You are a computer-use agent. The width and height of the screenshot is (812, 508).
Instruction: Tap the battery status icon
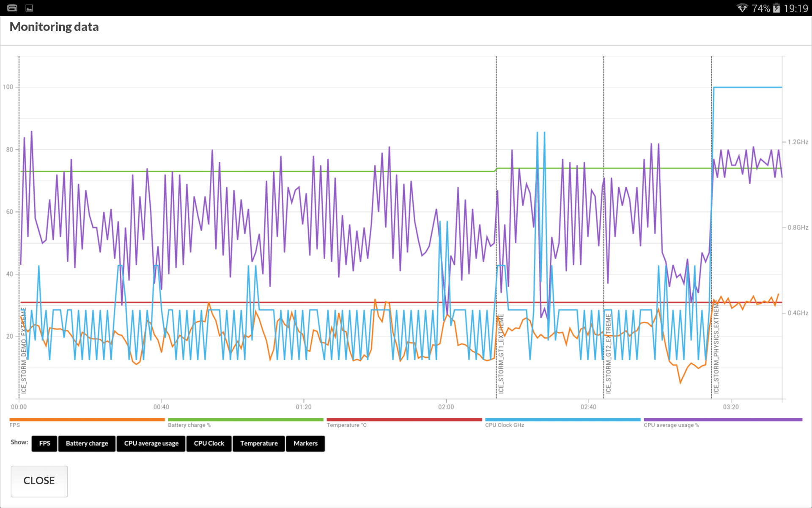click(x=776, y=8)
